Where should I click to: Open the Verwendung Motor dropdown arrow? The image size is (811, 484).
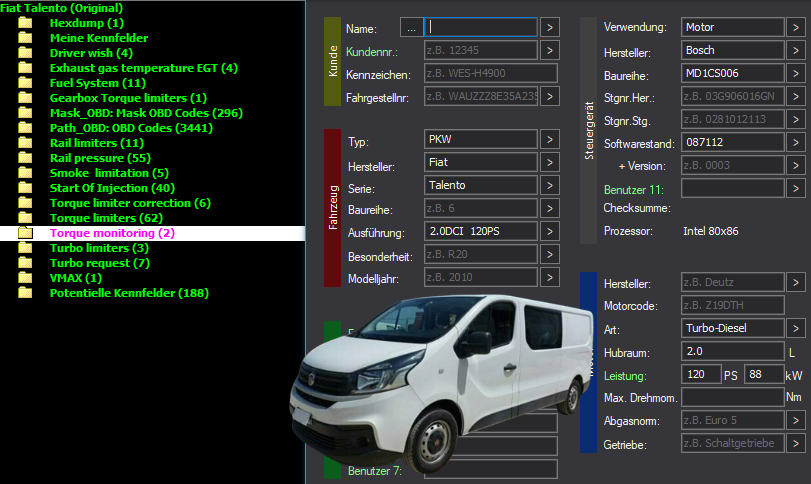point(796,27)
